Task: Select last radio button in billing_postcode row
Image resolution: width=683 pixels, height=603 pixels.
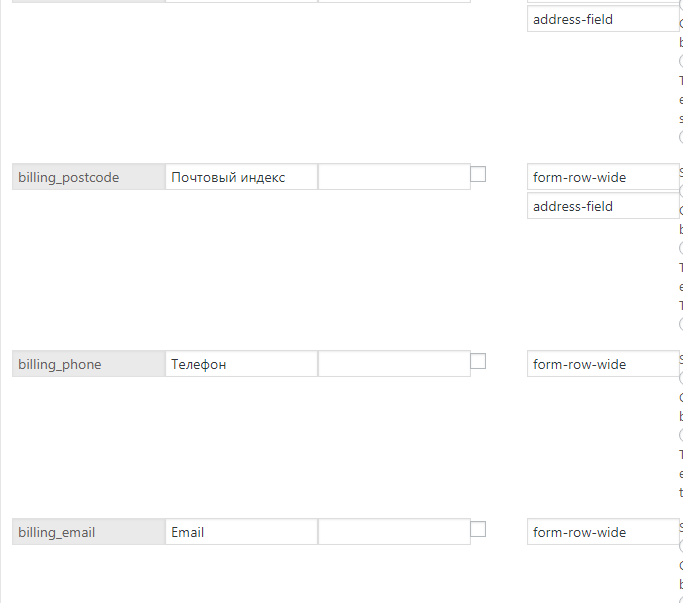Action: coord(680,323)
